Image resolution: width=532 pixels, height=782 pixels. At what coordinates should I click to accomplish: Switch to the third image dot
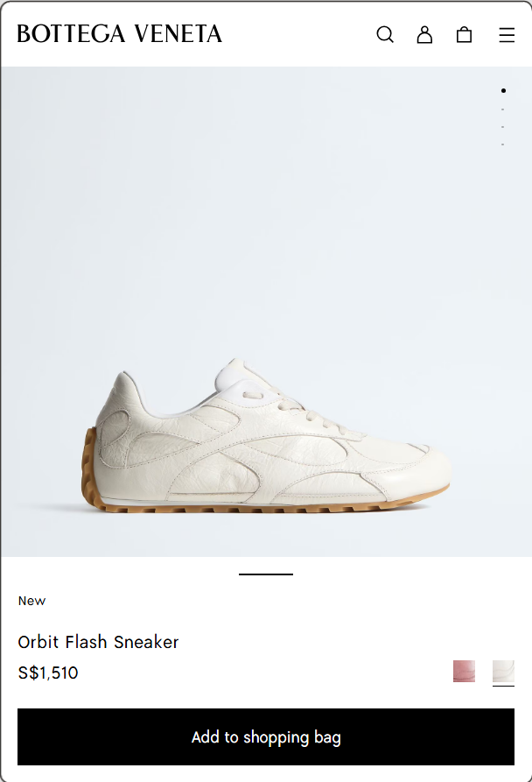pyautogui.click(x=502, y=127)
